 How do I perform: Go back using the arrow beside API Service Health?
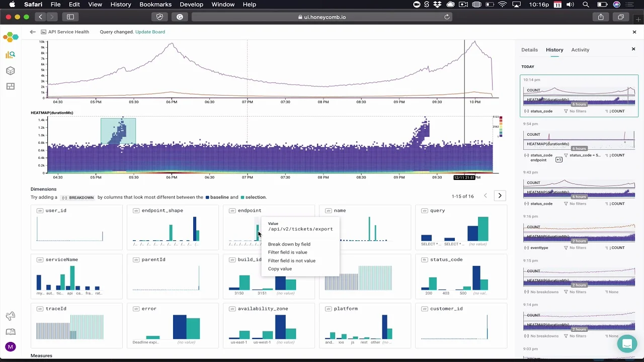click(33, 32)
